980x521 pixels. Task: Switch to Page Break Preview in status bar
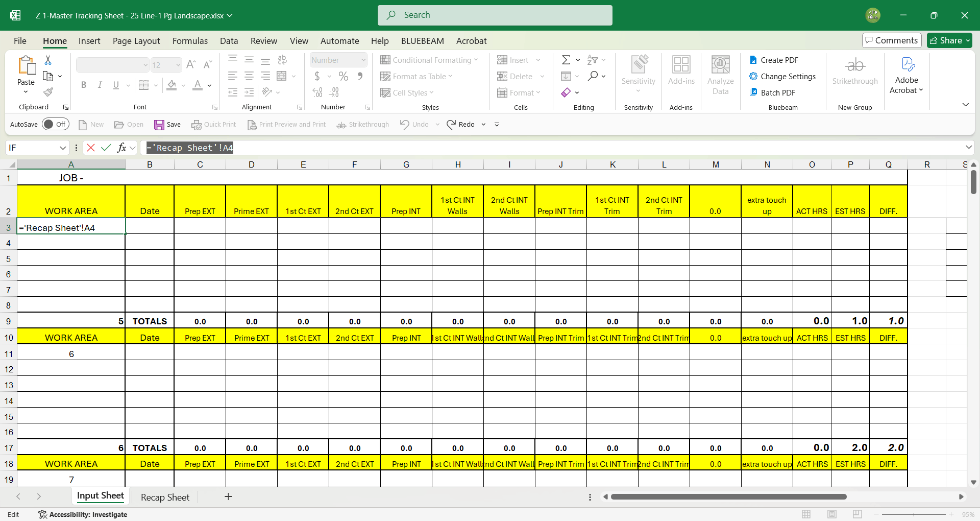tap(857, 514)
